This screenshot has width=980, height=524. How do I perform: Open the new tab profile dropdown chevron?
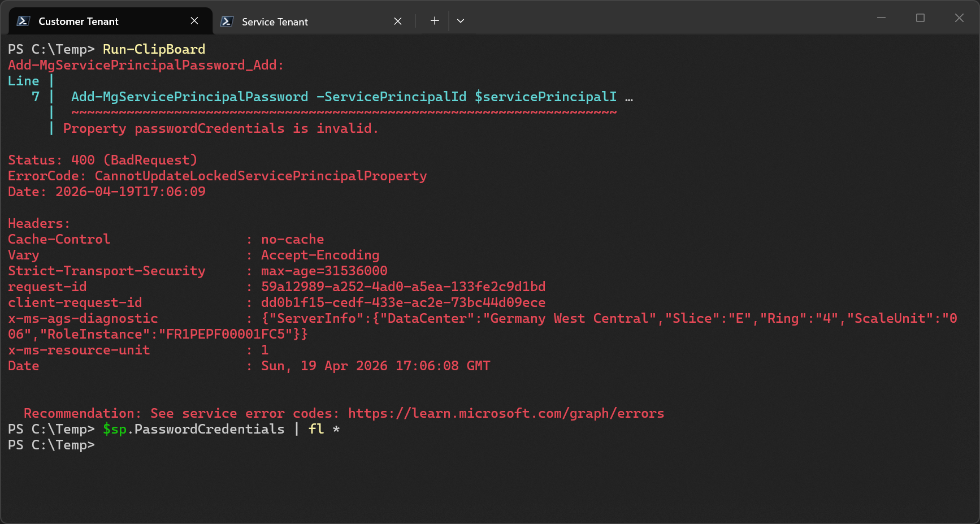[x=460, y=20]
